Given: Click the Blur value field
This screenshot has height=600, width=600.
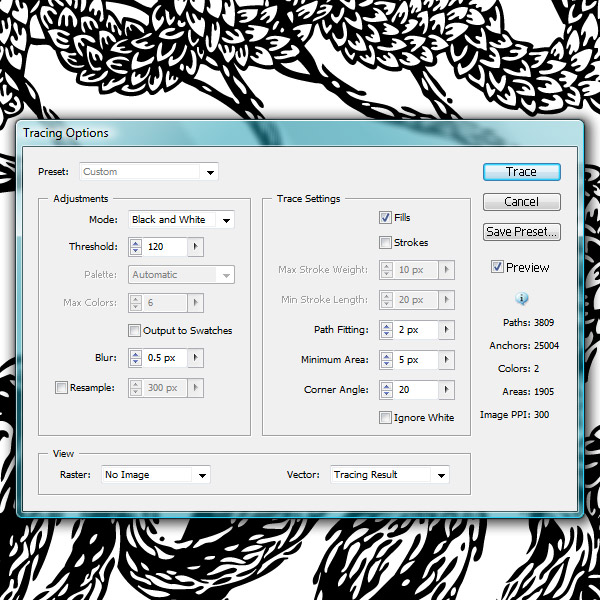Looking at the screenshot, I should (165, 358).
